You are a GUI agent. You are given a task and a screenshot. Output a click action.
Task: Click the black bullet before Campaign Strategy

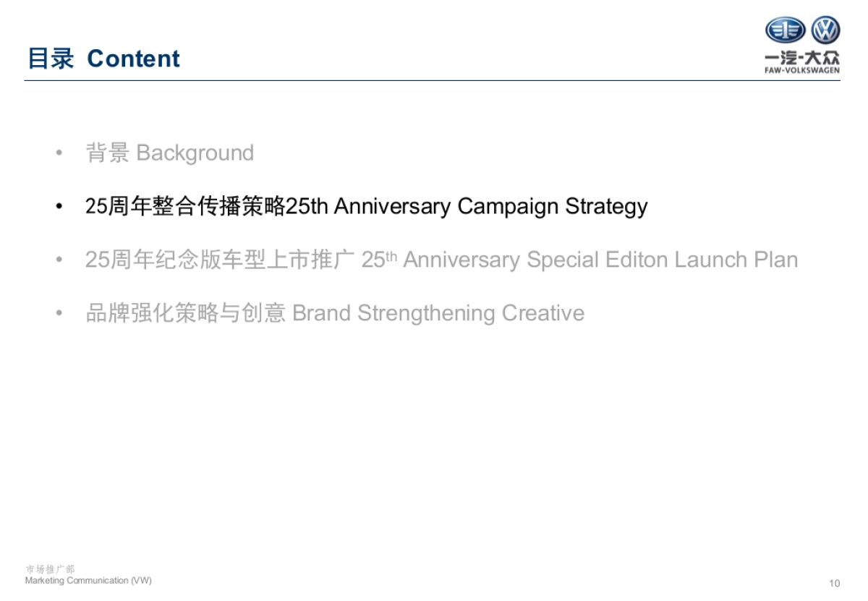point(60,207)
